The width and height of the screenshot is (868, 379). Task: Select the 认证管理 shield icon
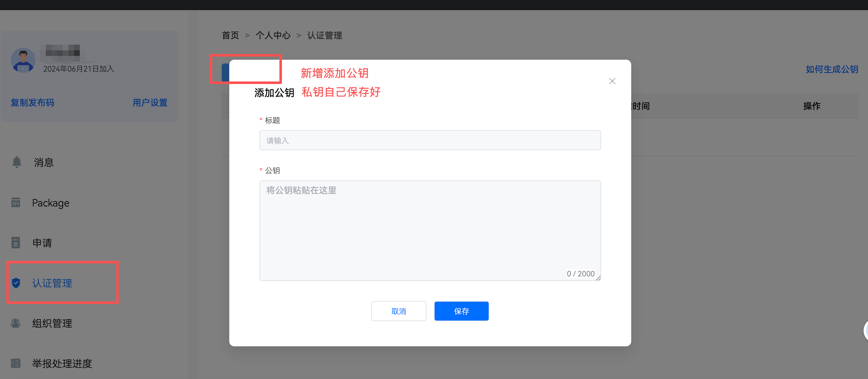(x=16, y=283)
